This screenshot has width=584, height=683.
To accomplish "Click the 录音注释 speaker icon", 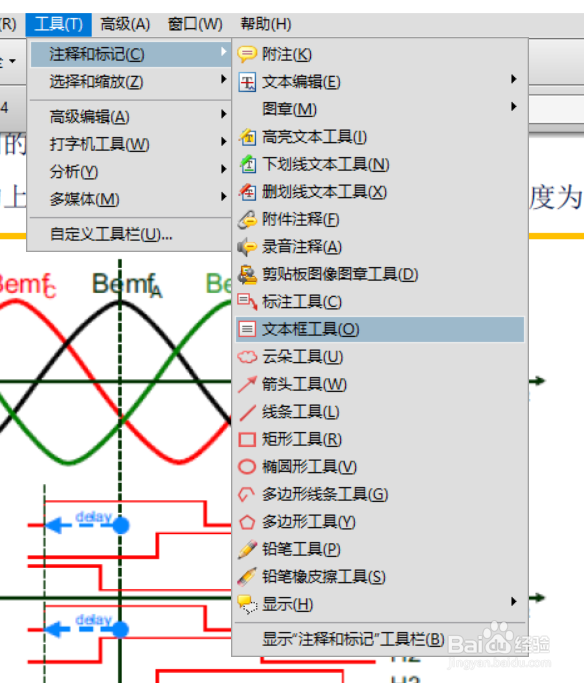I will click(247, 247).
